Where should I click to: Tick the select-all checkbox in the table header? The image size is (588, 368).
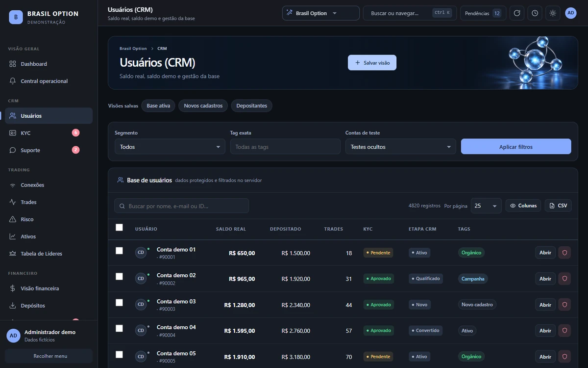click(x=119, y=227)
